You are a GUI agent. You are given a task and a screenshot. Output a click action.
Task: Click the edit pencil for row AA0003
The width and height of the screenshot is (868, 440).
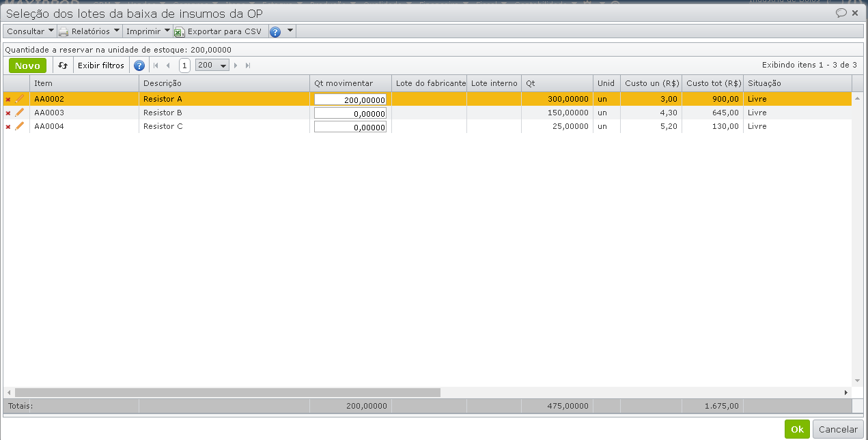pyautogui.click(x=19, y=113)
